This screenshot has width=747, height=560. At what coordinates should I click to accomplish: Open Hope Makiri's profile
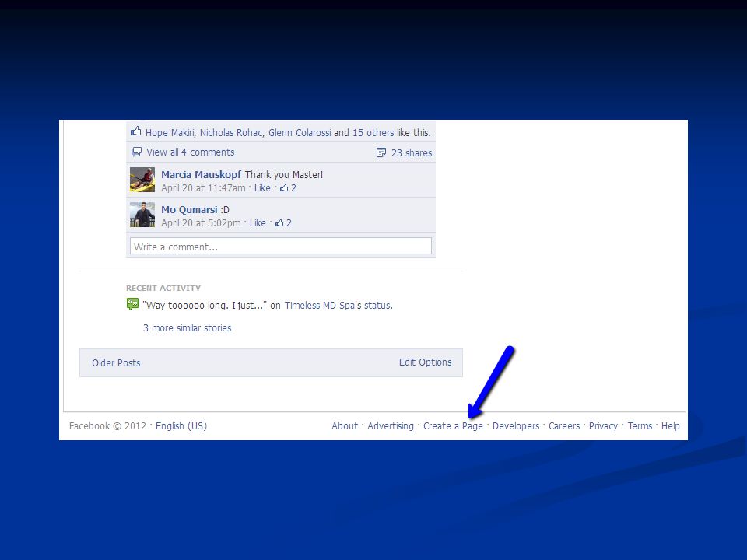(170, 133)
